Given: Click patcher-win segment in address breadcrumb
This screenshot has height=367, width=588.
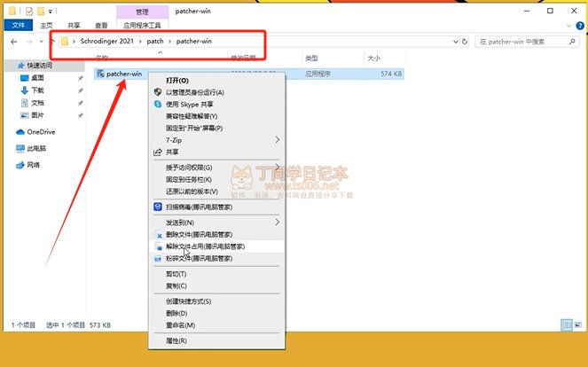Looking at the screenshot, I should (x=194, y=42).
